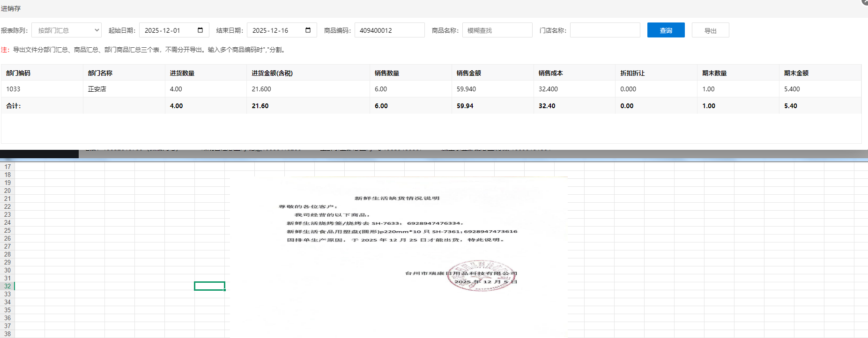Click the 结束日期 date text 2025-12-16
This screenshot has width=868, height=338.
270,30
